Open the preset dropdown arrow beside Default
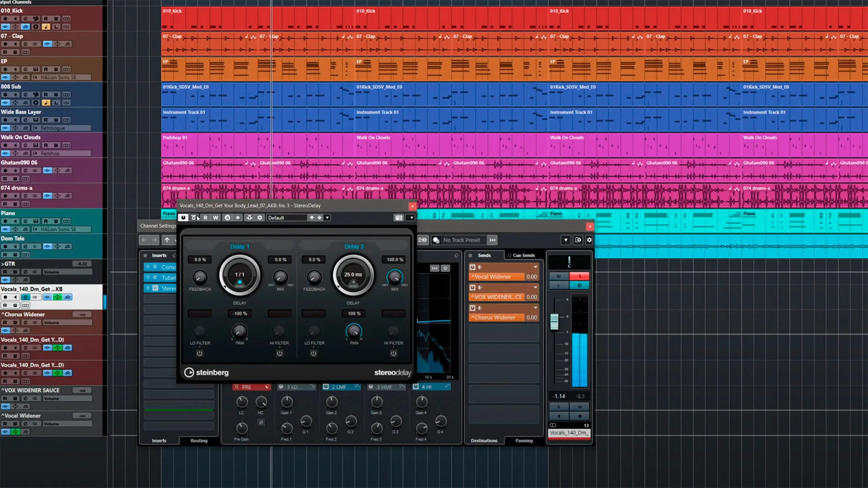 pos(327,218)
